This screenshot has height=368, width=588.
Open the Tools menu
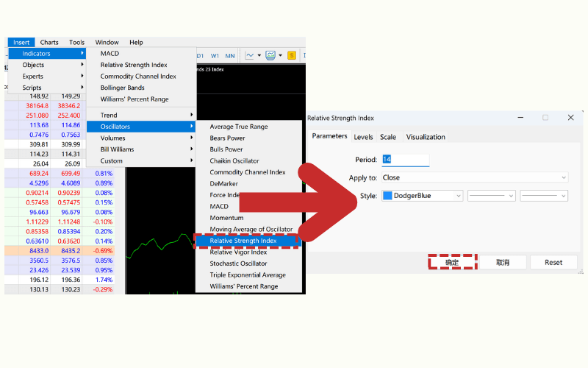pyautogui.click(x=76, y=43)
